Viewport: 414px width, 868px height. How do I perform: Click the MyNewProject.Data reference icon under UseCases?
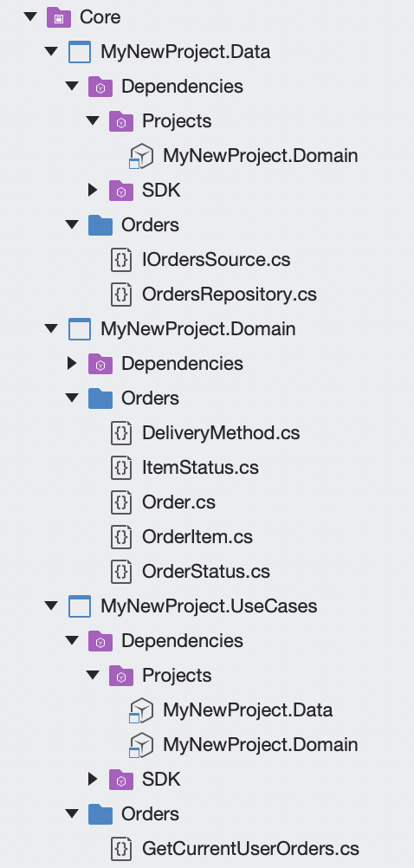pos(140,710)
